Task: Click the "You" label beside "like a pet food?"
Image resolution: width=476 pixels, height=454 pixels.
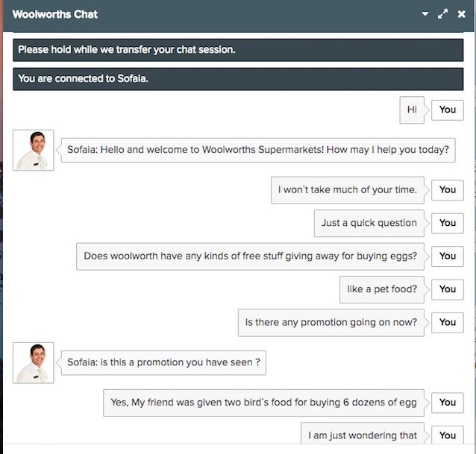Action: click(x=448, y=289)
